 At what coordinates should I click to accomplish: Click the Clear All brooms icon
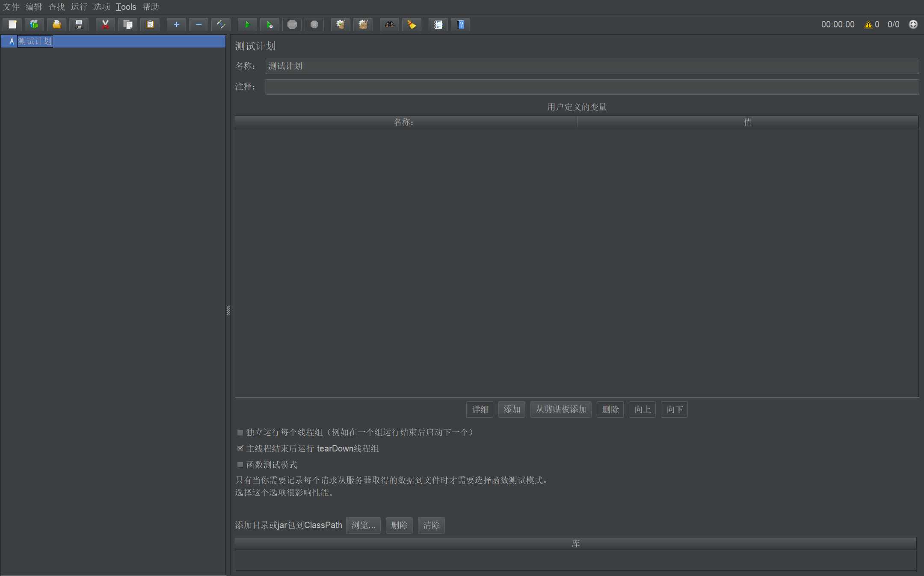coord(363,24)
